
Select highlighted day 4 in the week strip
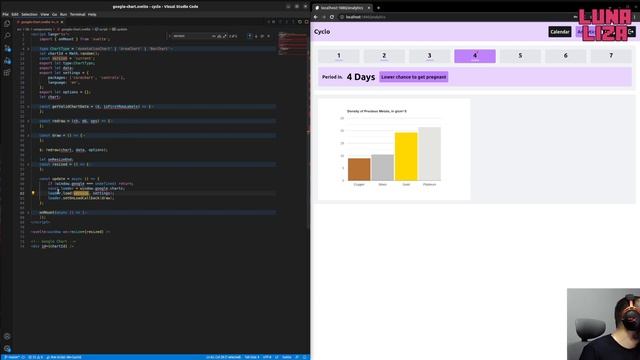tap(475, 56)
